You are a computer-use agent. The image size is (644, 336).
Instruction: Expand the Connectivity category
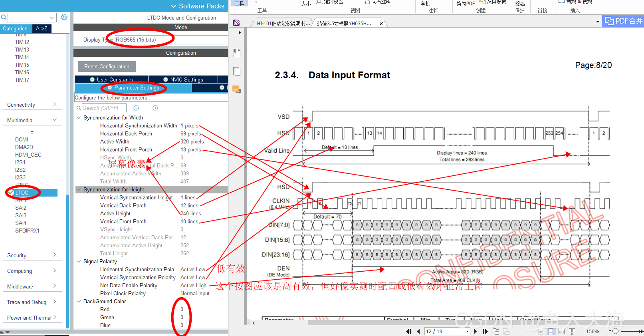(32, 105)
